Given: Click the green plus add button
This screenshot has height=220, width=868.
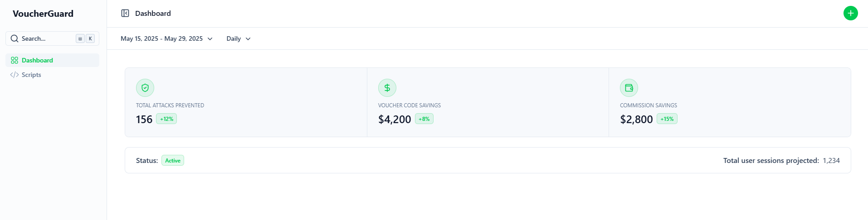Looking at the screenshot, I should 850,14.
